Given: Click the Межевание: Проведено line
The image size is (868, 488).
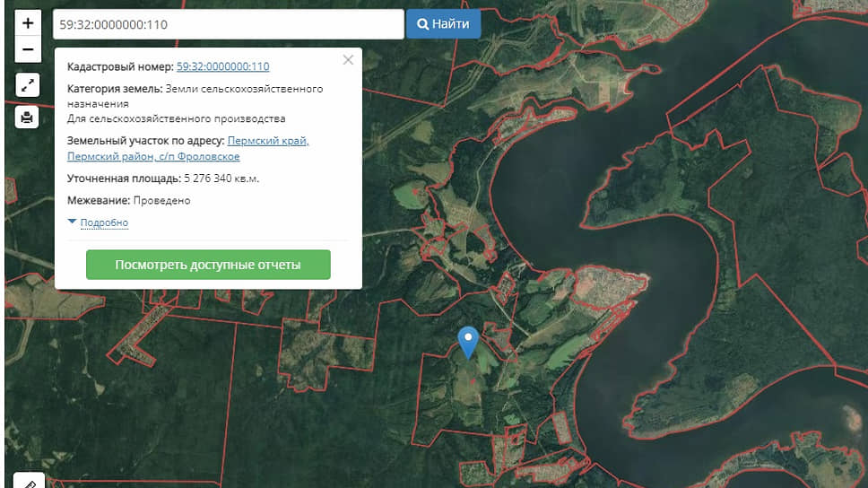Looking at the screenshot, I should (x=128, y=200).
